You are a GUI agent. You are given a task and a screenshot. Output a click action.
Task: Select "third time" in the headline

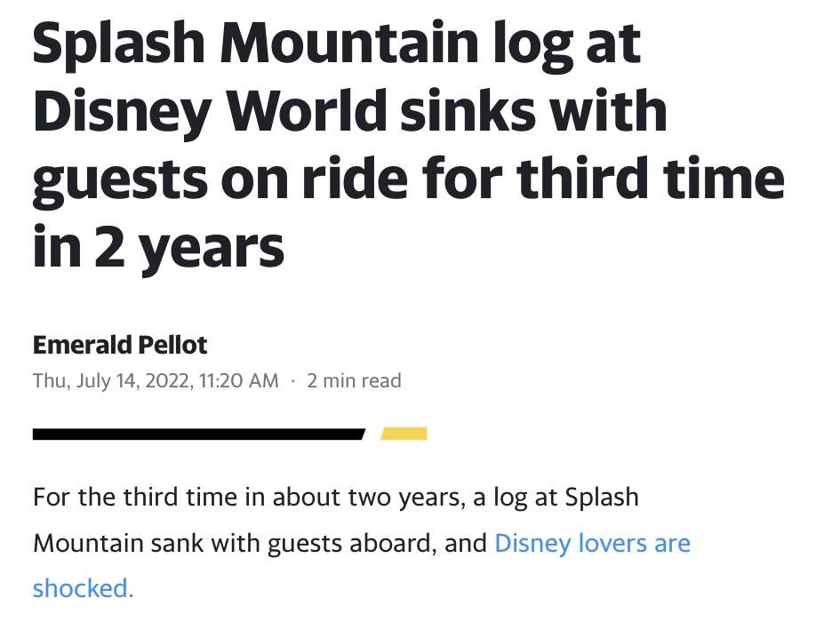(x=652, y=177)
